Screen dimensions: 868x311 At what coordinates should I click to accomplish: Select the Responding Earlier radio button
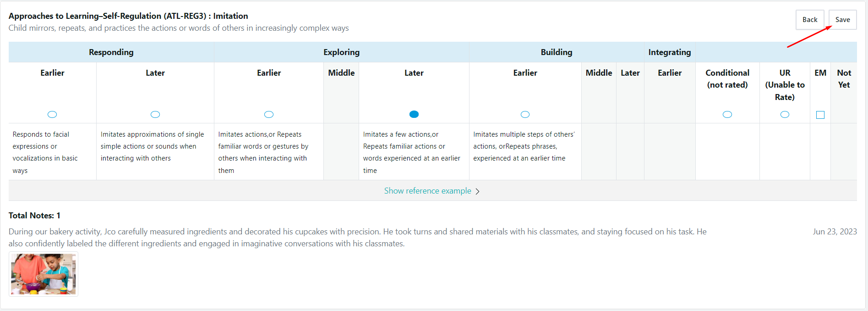(52, 114)
